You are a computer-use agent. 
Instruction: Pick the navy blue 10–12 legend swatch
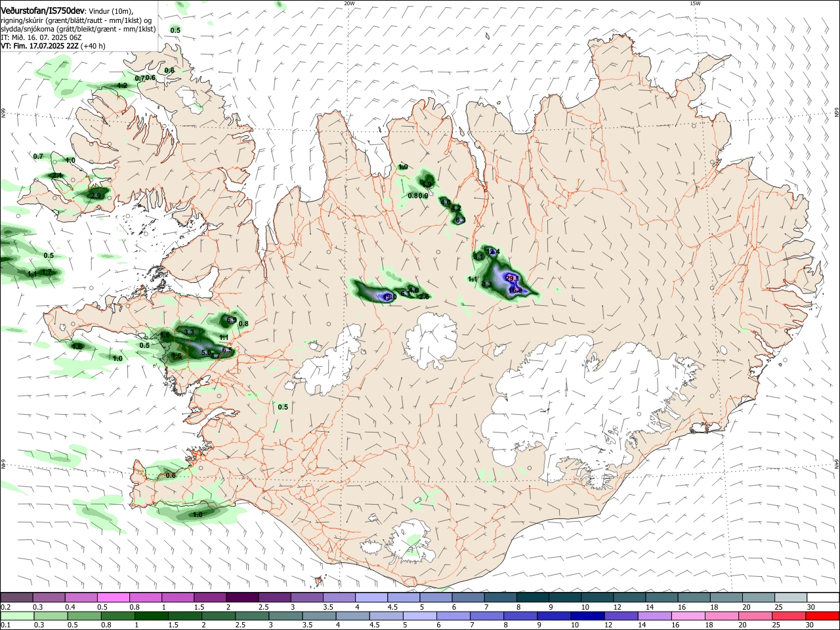[x=587, y=616]
